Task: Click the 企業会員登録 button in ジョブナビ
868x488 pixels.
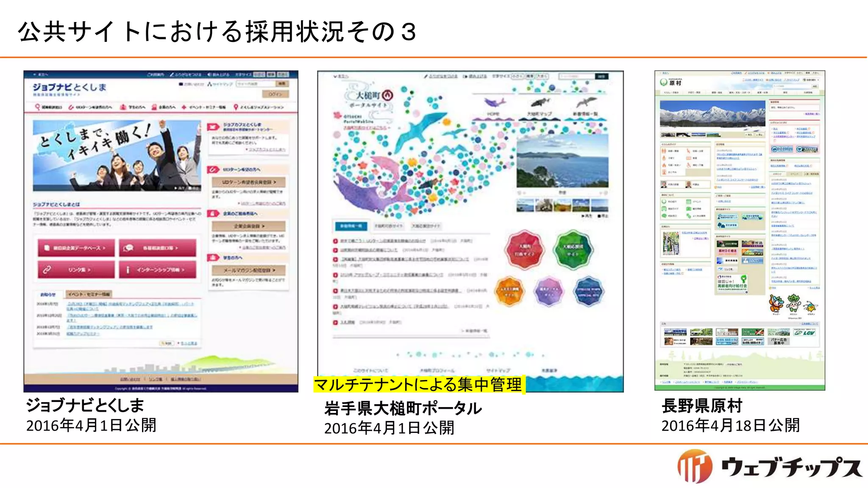Action: coord(248,226)
